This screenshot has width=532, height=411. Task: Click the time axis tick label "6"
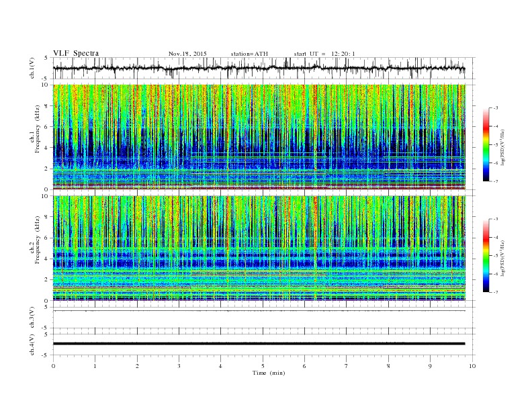click(x=304, y=366)
